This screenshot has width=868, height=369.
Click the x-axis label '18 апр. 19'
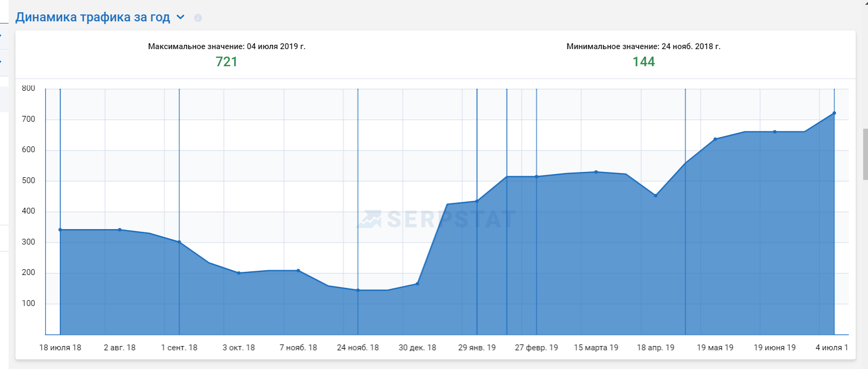tap(656, 348)
